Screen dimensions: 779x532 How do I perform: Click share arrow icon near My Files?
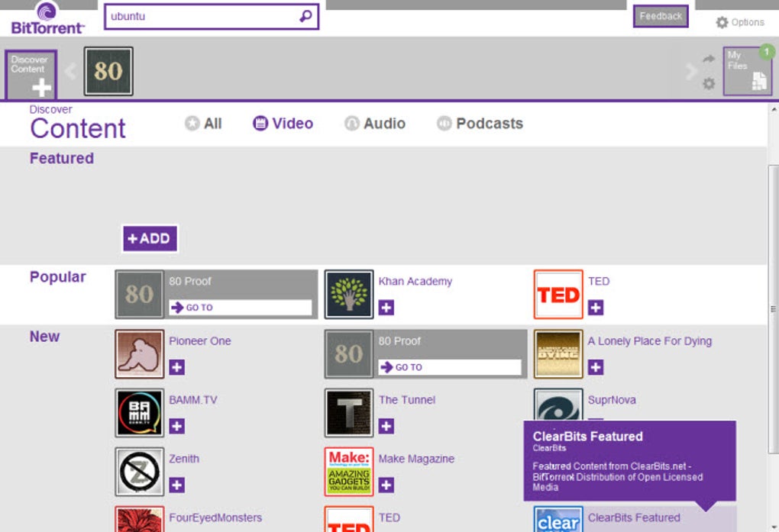(709, 59)
